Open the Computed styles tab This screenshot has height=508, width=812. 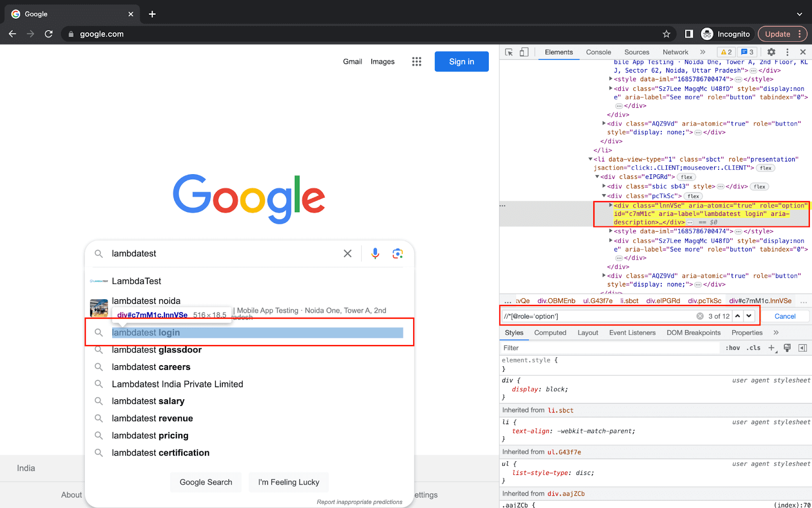pos(550,333)
